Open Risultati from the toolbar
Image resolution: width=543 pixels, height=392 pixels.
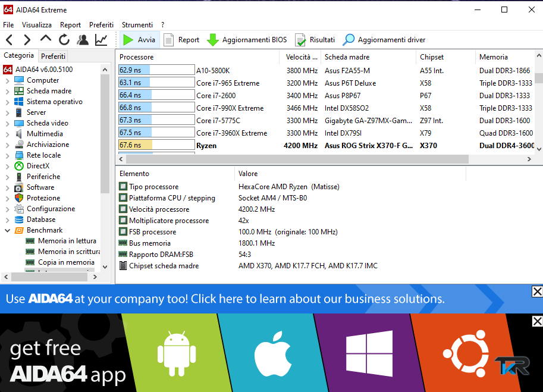(315, 40)
